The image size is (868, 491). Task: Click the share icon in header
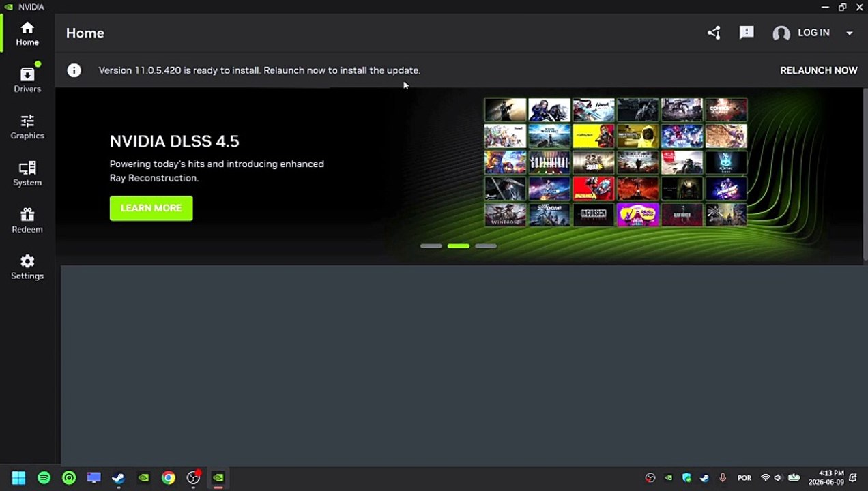(x=714, y=33)
